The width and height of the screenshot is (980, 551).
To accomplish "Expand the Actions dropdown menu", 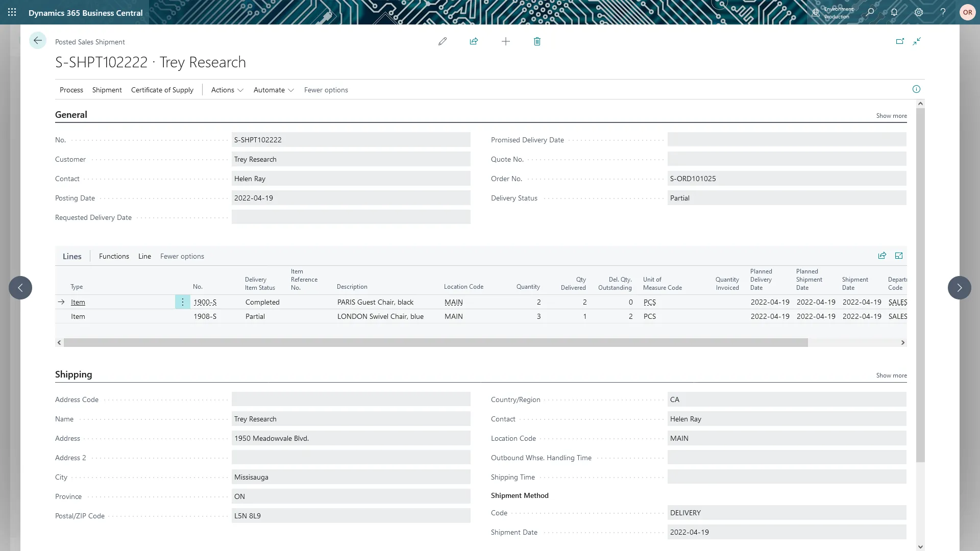I will coord(228,90).
